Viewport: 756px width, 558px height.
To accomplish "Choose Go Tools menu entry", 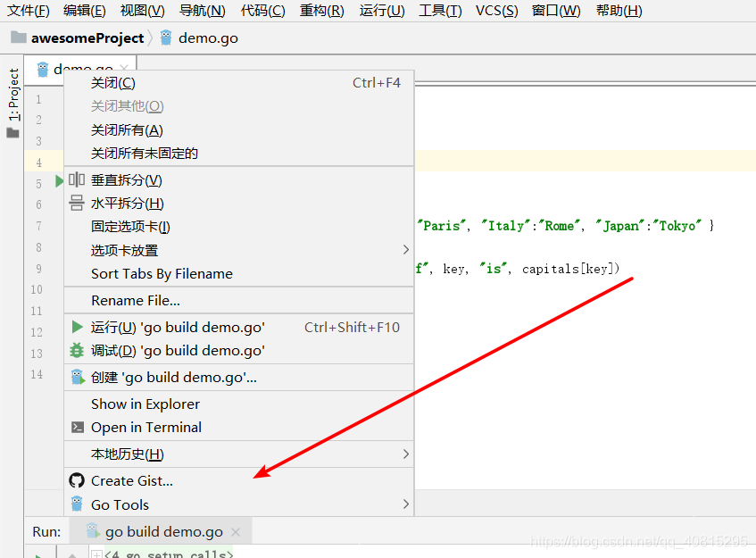I will (239, 504).
